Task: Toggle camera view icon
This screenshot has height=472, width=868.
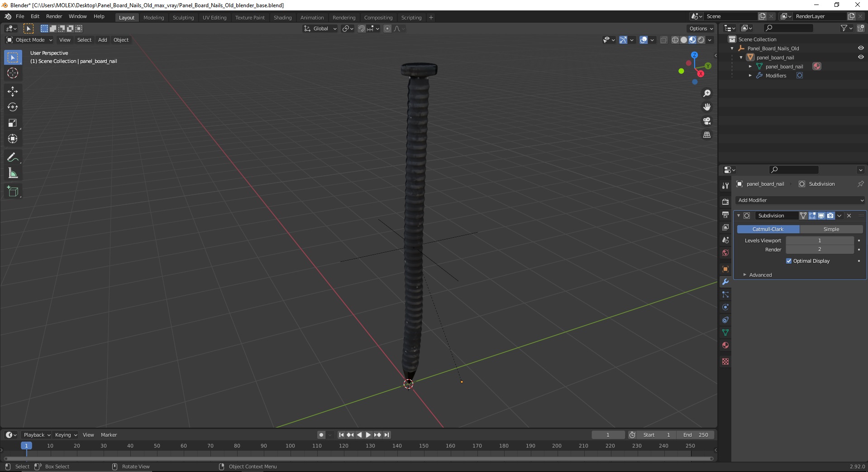Action: pyautogui.click(x=707, y=121)
